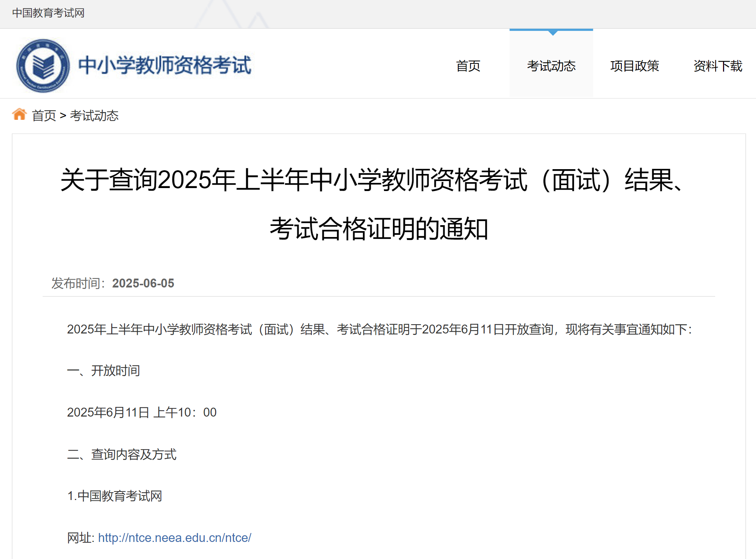Click the line 1.中国教育考试网

pyautogui.click(x=115, y=496)
